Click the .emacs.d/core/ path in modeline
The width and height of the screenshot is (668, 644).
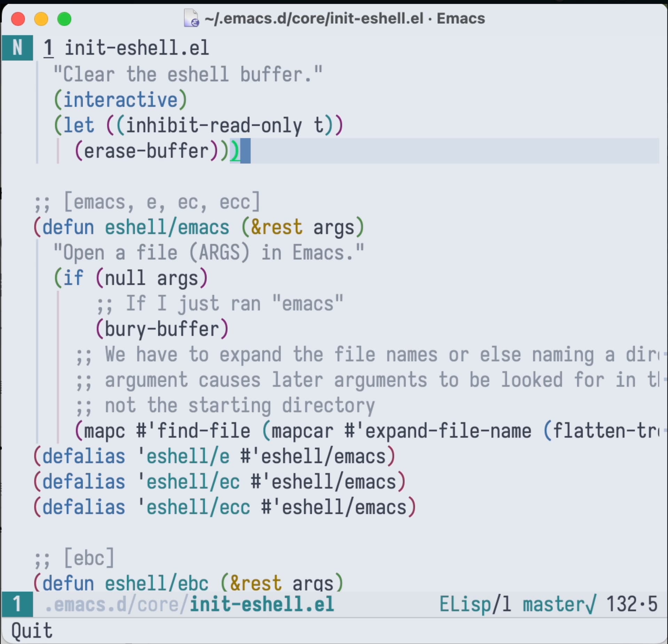click(117, 604)
